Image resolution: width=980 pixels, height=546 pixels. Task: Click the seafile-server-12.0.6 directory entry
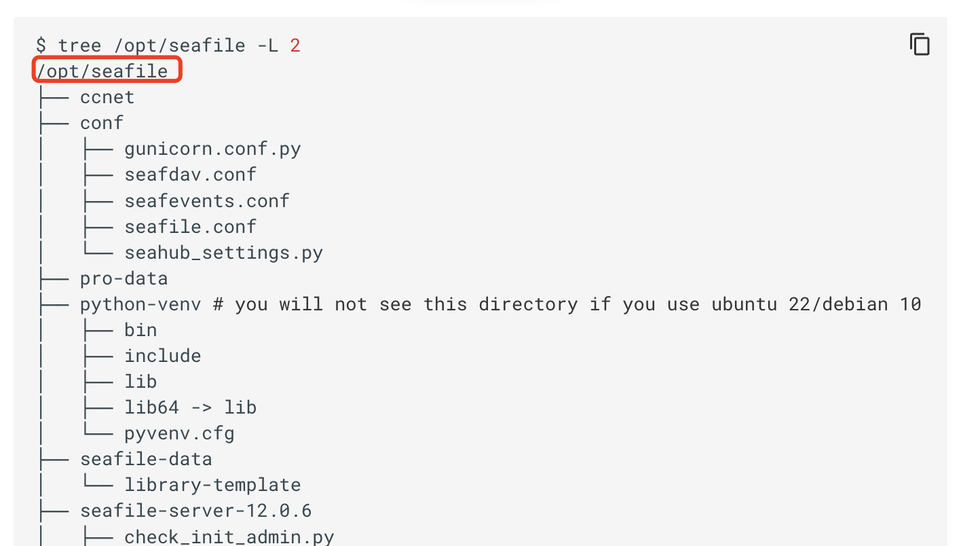tap(196, 511)
